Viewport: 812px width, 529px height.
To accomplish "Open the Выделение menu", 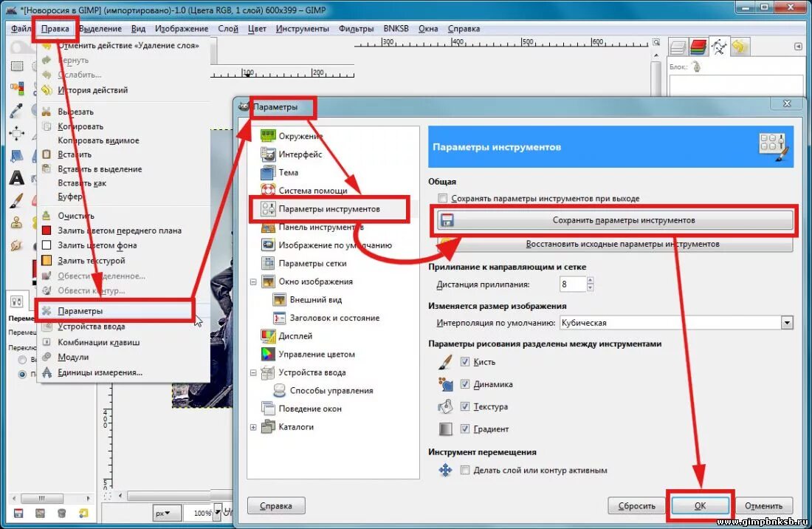I will point(100,29).
